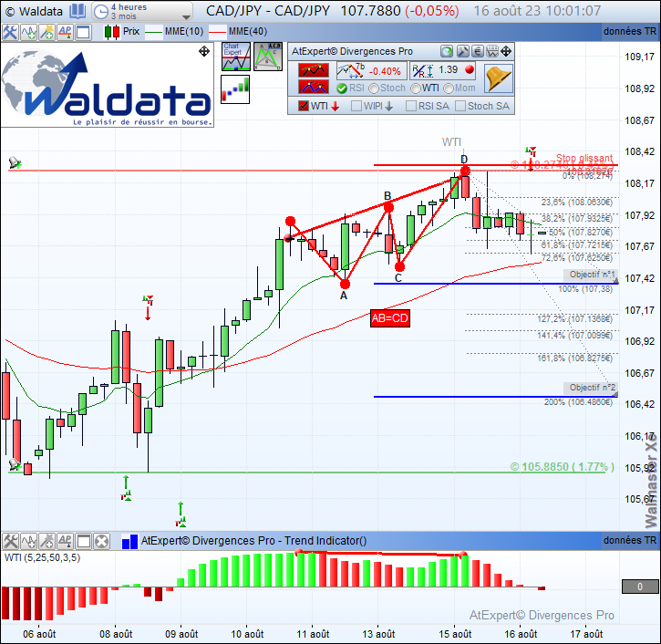
Task: Click the AP icon in top chart toolbar
Action: (x=65, y=32)
